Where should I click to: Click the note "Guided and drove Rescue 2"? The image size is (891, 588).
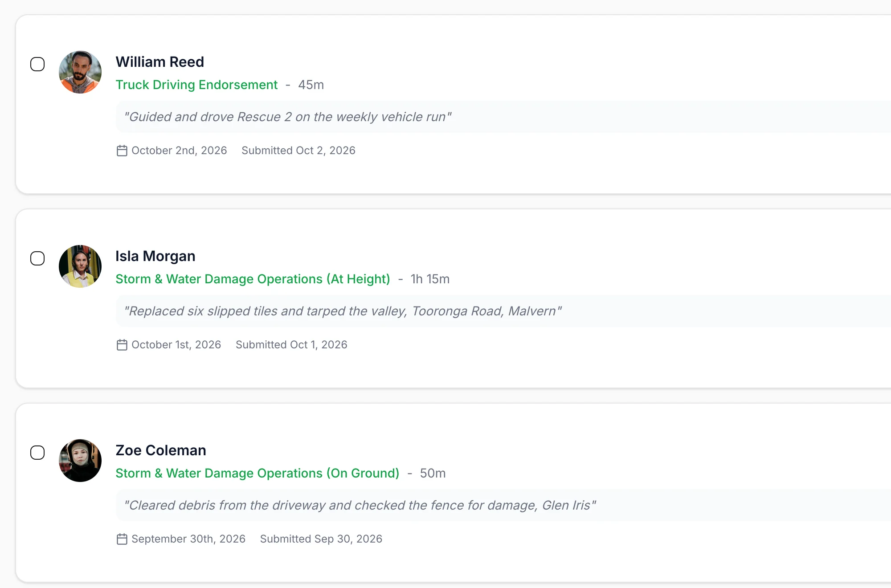pos(288,117)
